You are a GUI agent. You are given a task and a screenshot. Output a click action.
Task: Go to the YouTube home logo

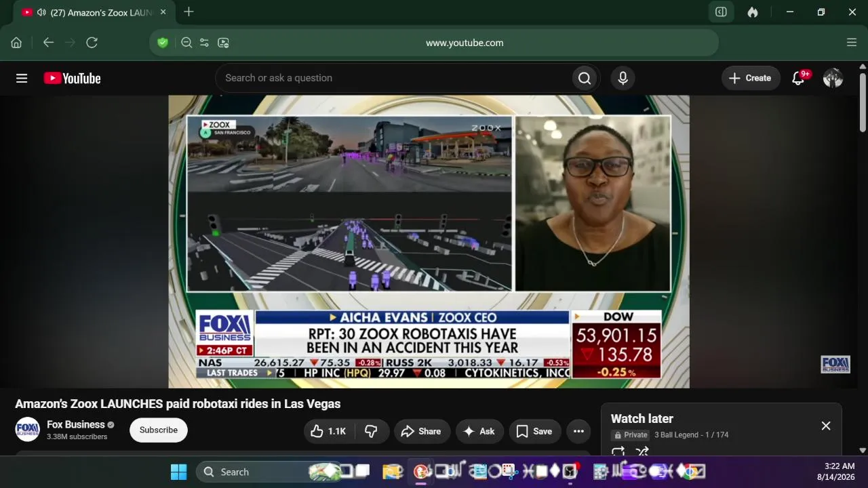tap(72, 78)
